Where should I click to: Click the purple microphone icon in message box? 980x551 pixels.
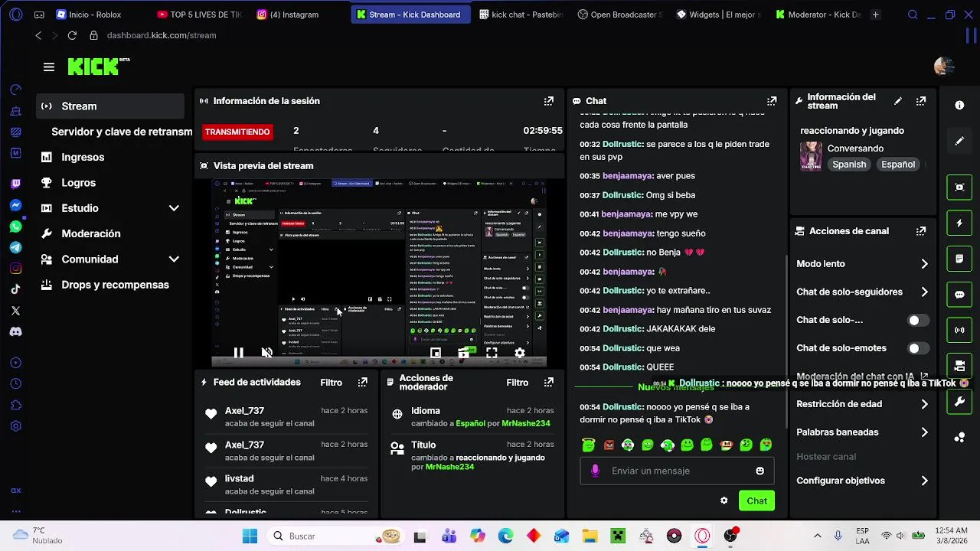coord(596,471)
